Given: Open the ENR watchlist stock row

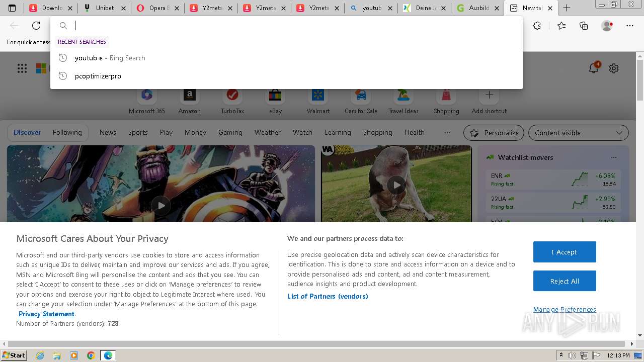Looking at the screenshot, I should point(553,179).
